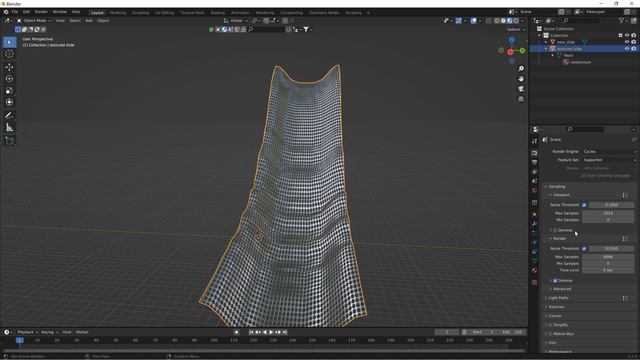The width and height of the screenshot is (640, 360).
Task: Open the Scene properties tab
Action: click(535, 181)
